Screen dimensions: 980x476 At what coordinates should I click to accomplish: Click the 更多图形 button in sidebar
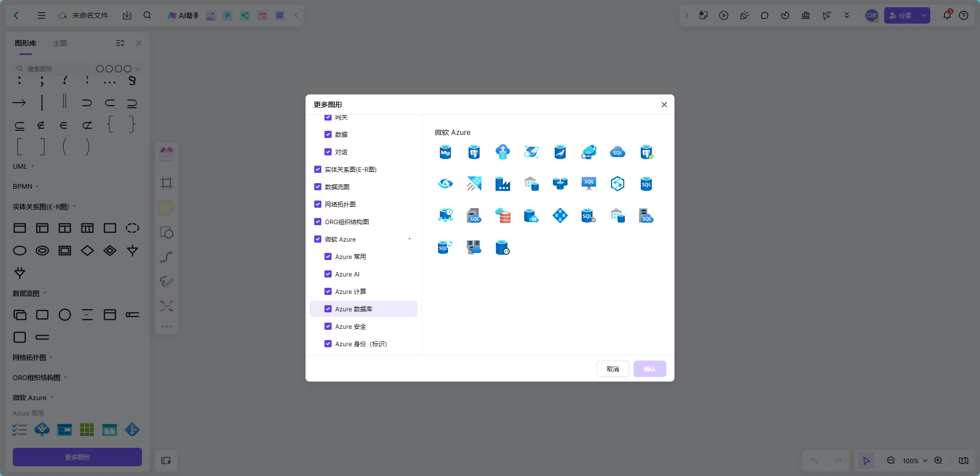point(77,457)
